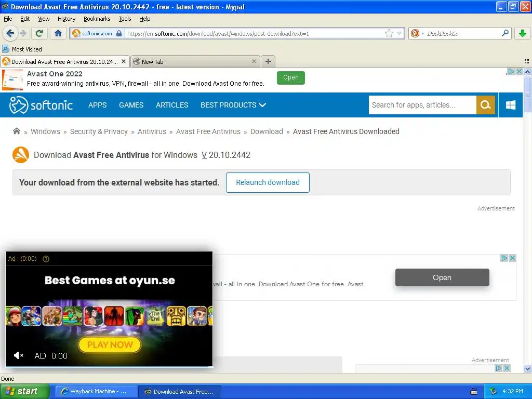The image size is (532, 399).
Task: Open the Most Visited bookmarks folder
Action: tap(22, 49)
